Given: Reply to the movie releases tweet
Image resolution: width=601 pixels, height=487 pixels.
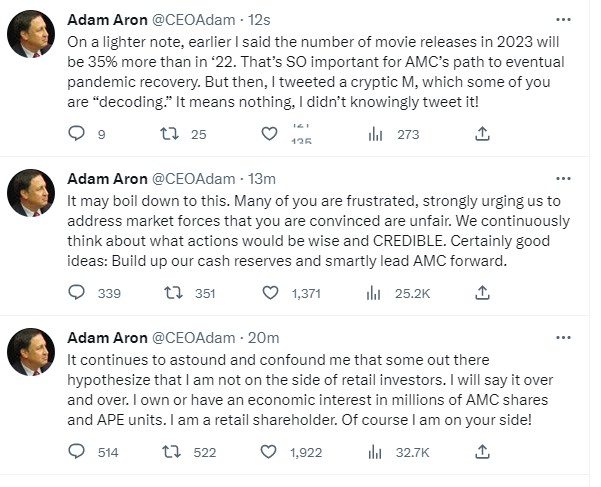Looking at the screenshot, I should point(77,133).
